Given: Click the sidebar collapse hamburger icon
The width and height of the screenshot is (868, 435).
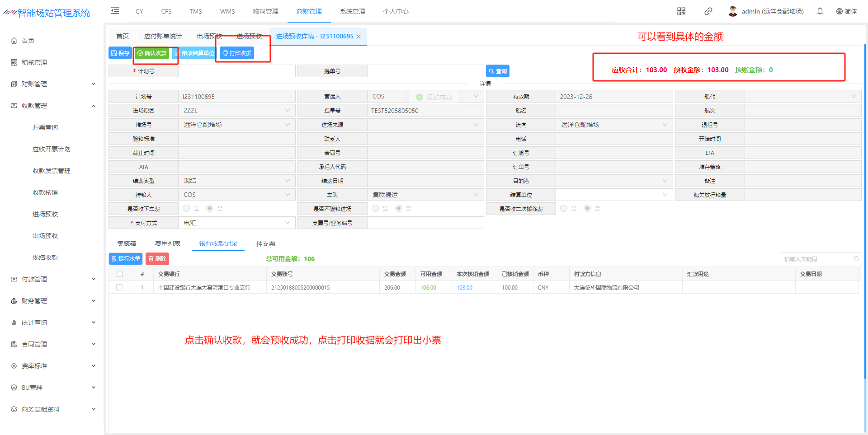Looking at the screenshot, I should pos(115,11).
